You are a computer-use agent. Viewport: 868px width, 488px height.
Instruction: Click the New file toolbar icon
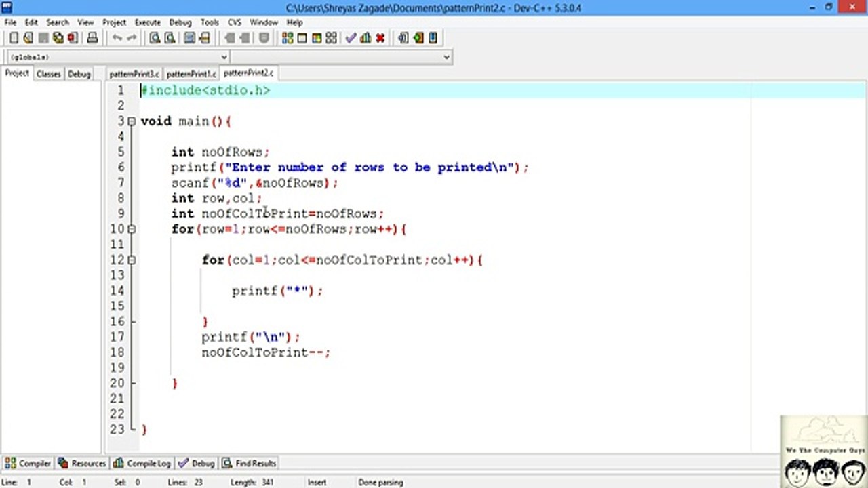(x=14, y=39)
